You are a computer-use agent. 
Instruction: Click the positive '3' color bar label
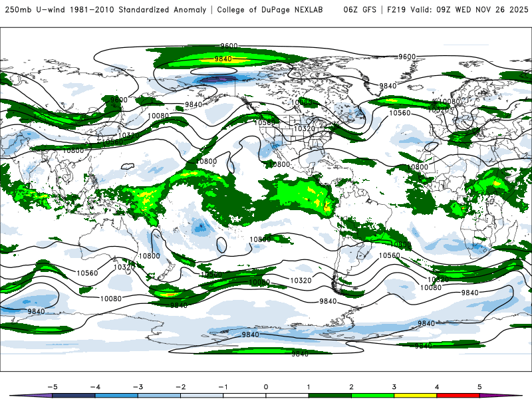[x=394, y=387]
